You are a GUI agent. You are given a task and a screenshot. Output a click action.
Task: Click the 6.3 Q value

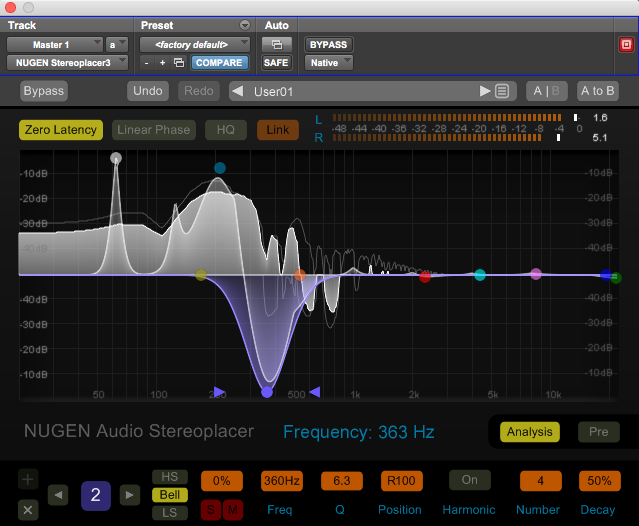pos(342,481)
